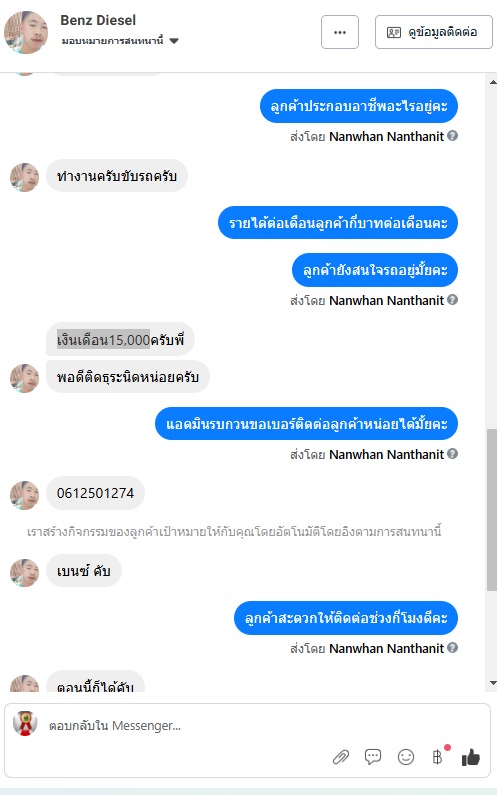Open saved replies speech bubble icon

click(x=373, y=757)
